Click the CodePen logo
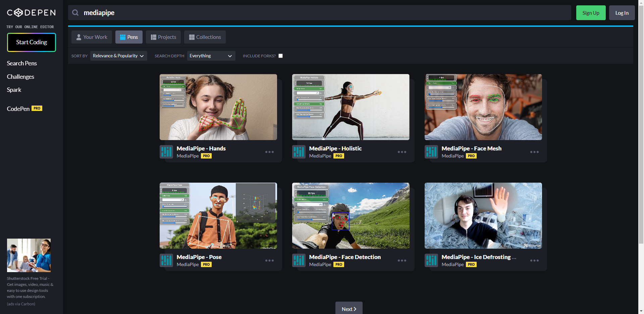 [31, 13]
